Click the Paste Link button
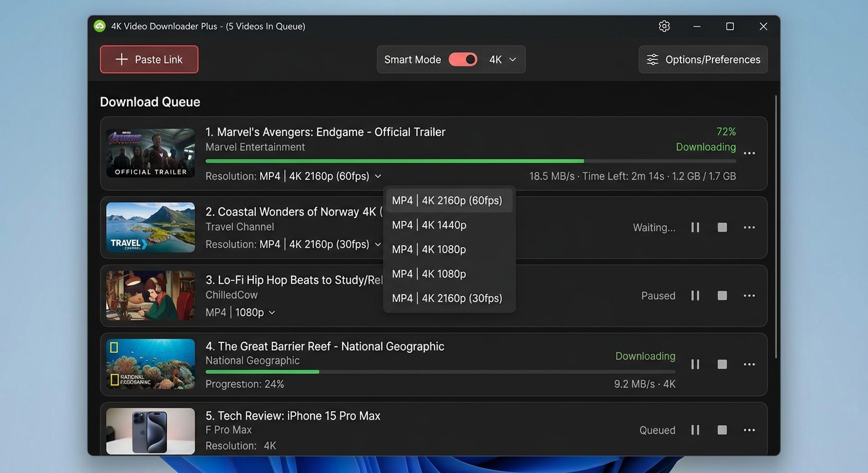868x473 pixels. [x=149, y=60]
